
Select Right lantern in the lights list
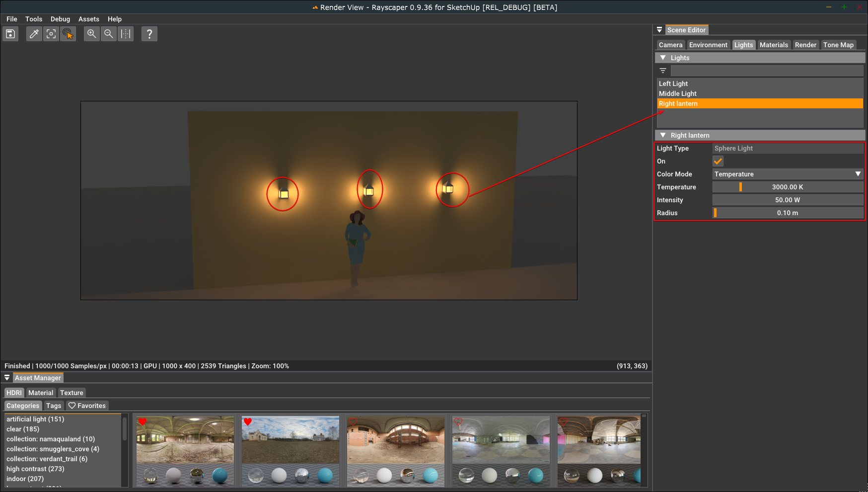[760, 103]
